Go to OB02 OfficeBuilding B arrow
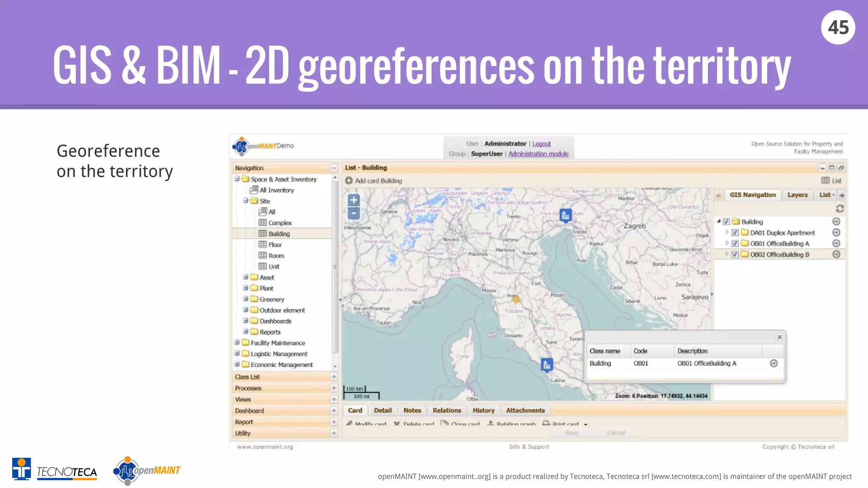This screenshot has width=868, height=488. (x=836, y=254)
